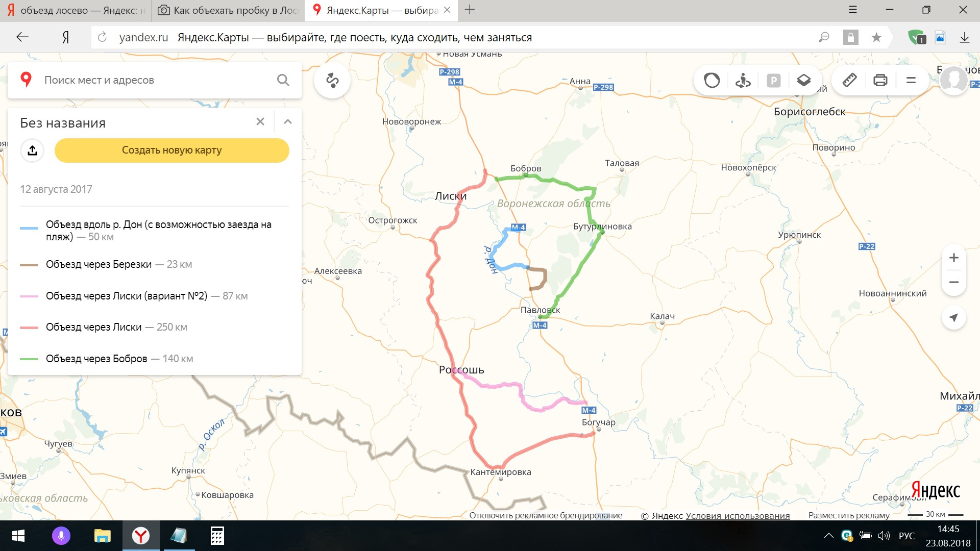Image resolution: width=980 pixels, height=551 pixels.
Task: Zoom in with the plus button
Action: [x=953, y=258]
